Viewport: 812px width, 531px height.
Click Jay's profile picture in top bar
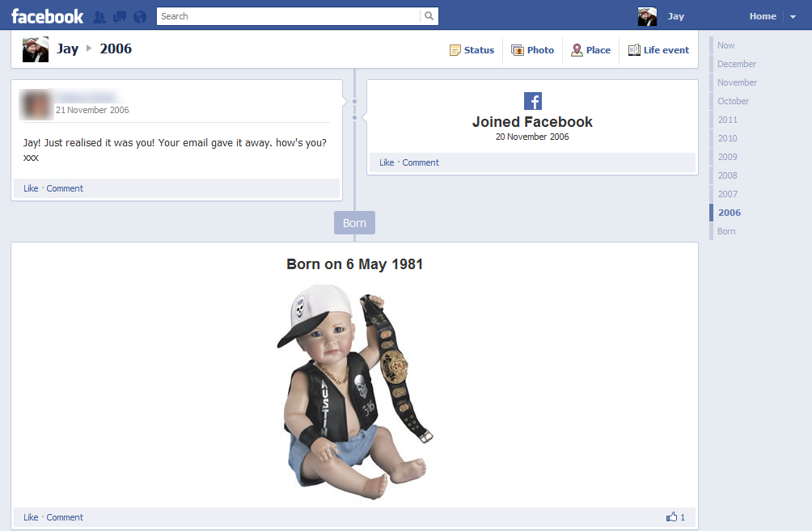[x=647, y=16]
